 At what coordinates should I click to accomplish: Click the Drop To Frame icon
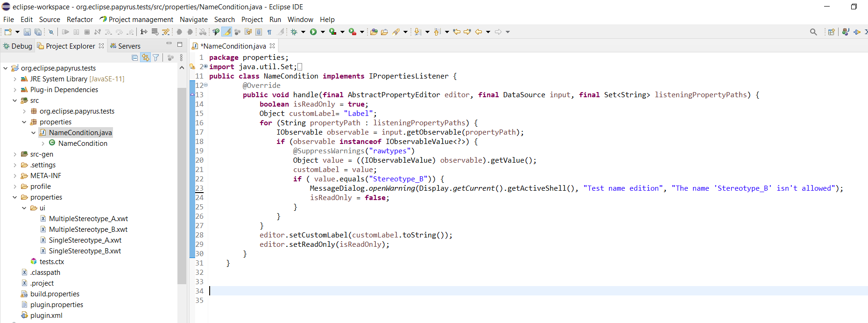point(155,32)
